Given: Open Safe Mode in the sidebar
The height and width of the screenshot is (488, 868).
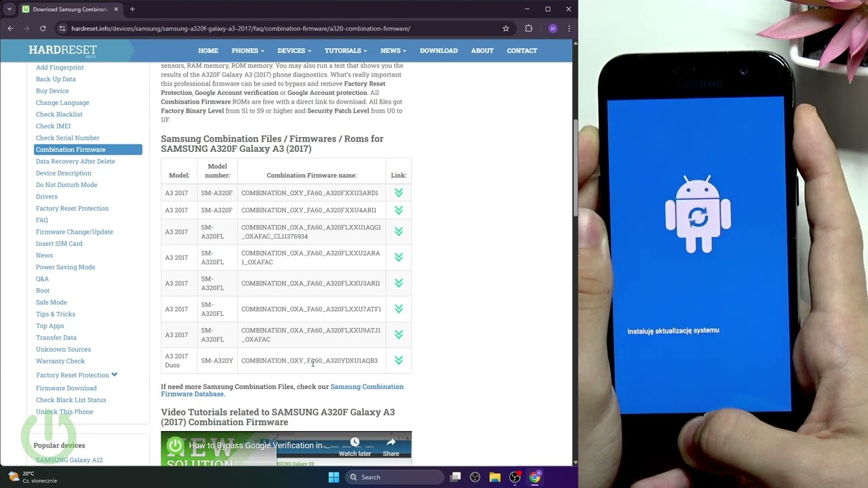Looking at the screenshot, I should click(x=52, y=302).
